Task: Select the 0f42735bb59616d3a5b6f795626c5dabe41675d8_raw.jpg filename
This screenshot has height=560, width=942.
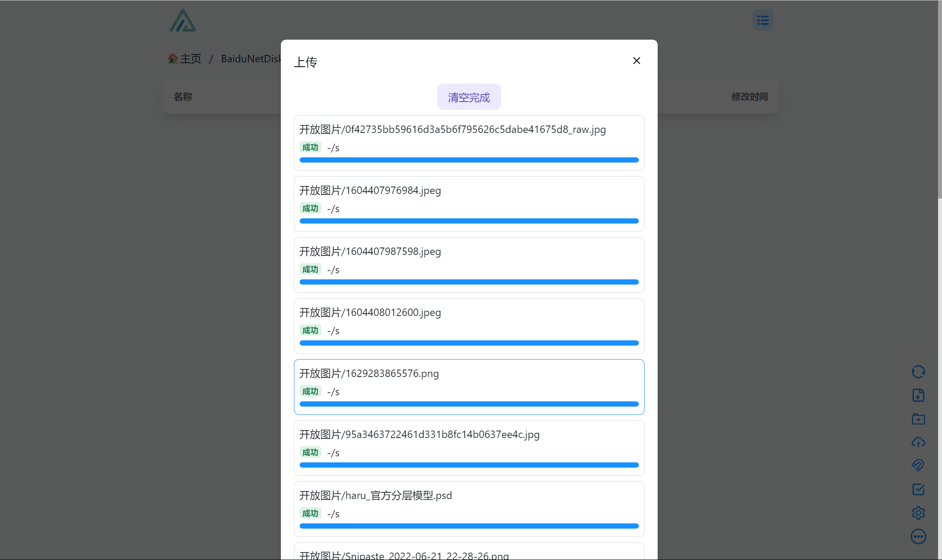Action: 452,129
